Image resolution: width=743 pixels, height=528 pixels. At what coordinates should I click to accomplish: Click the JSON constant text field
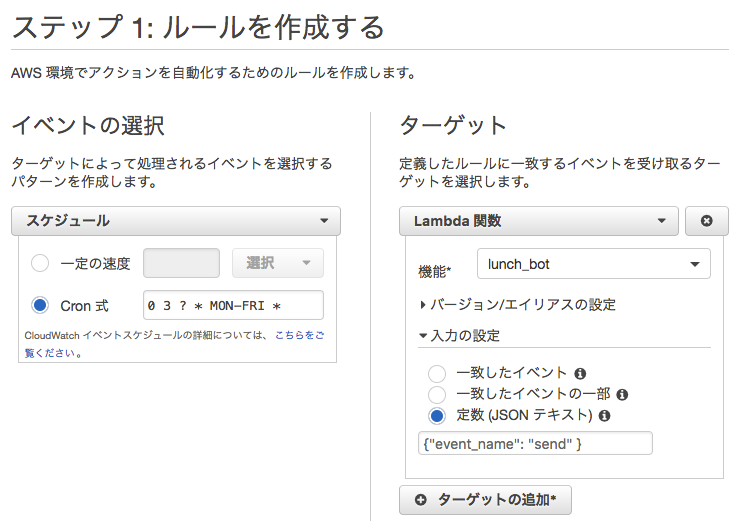click(x=535, y=443)
